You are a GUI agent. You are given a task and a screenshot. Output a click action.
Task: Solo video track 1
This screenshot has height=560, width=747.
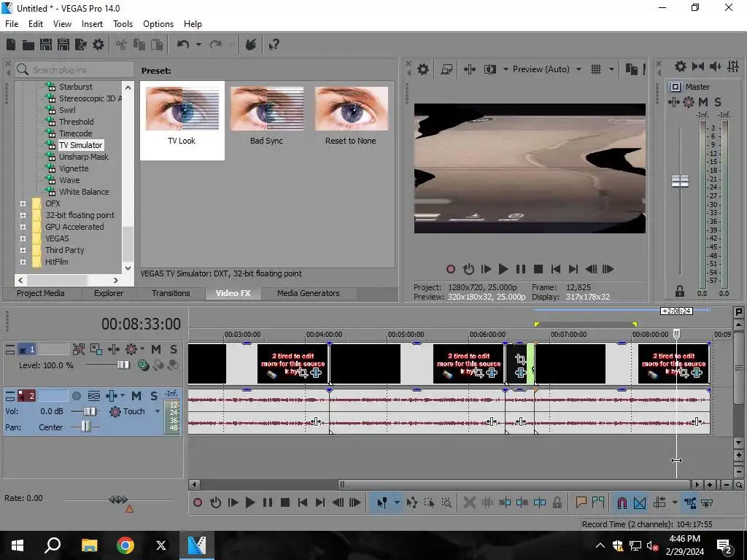click(174, 349)
